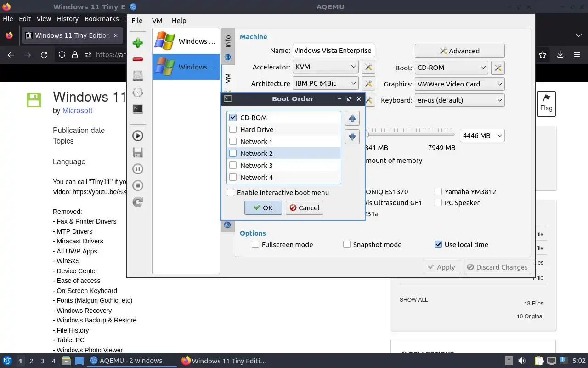Open the terminal icon in AQEMU sidebar
588x368 pixels.
pos(137,109)
